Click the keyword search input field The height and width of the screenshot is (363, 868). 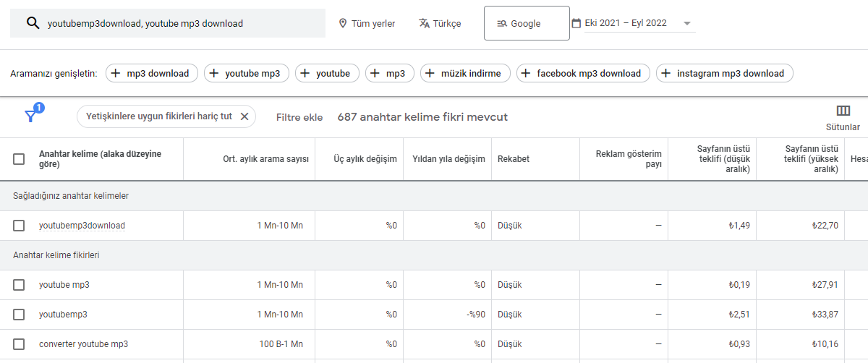(168, 23)
